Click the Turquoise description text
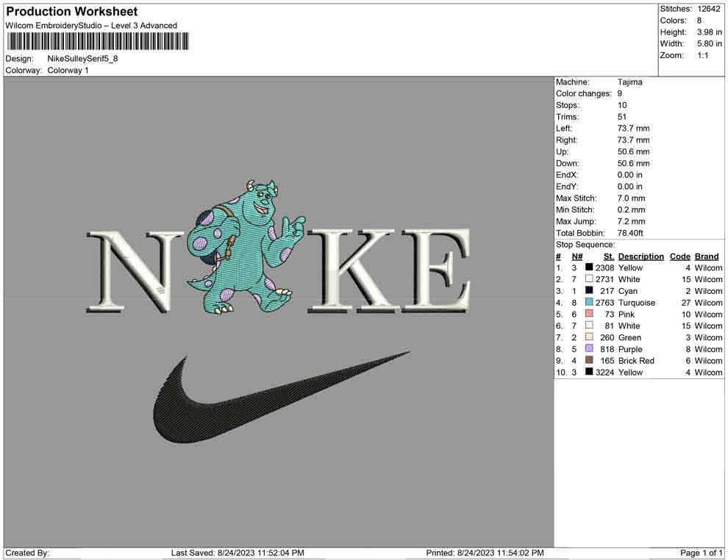 point(637,303)
